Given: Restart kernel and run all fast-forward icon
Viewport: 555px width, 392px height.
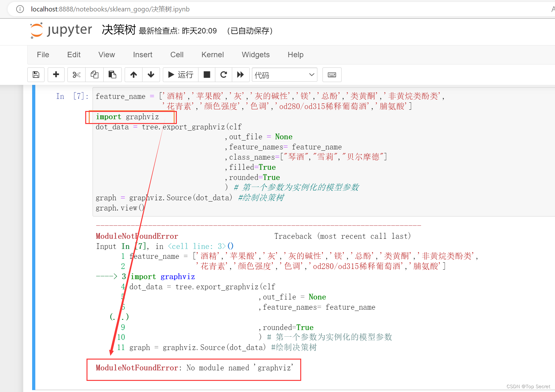Looking at the screenshot, I should [x=240, y=75].
